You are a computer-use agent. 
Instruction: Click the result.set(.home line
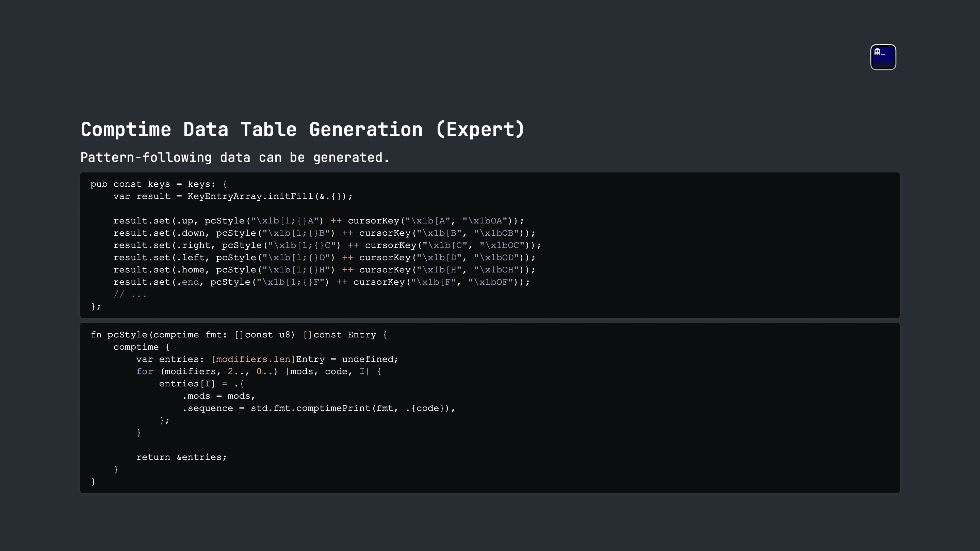pyautogui.click(x=324, y=270)
